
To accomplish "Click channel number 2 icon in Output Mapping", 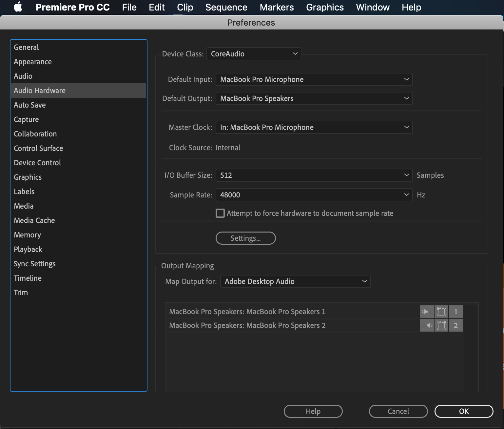I will [456, 325].
